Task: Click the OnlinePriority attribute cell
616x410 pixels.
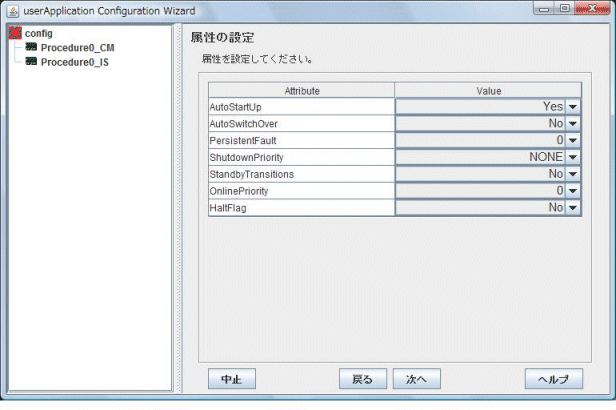Action: click(301, 191)
